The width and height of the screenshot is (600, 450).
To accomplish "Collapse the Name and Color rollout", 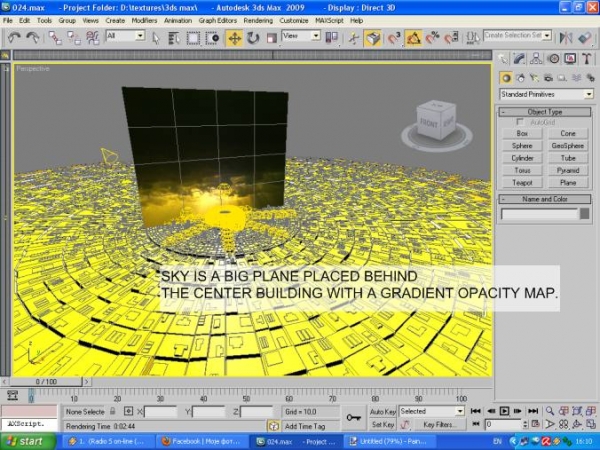I will coord(545,199).
